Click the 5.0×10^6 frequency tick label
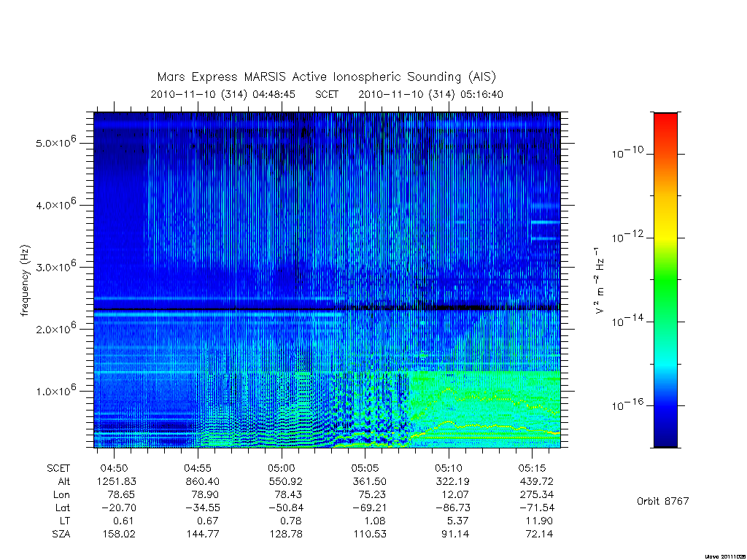This screenshot has height=560, width=747. point(55,142)
